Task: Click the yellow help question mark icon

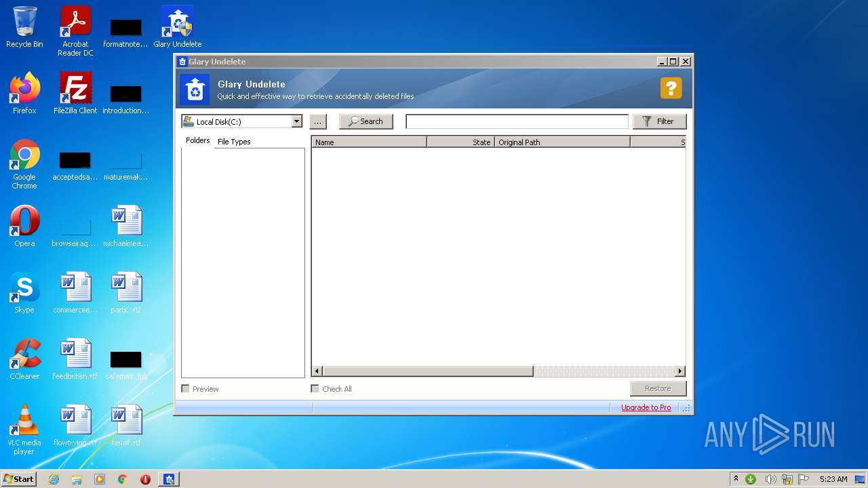Action: pyautogui.click(x=671, y=88)
